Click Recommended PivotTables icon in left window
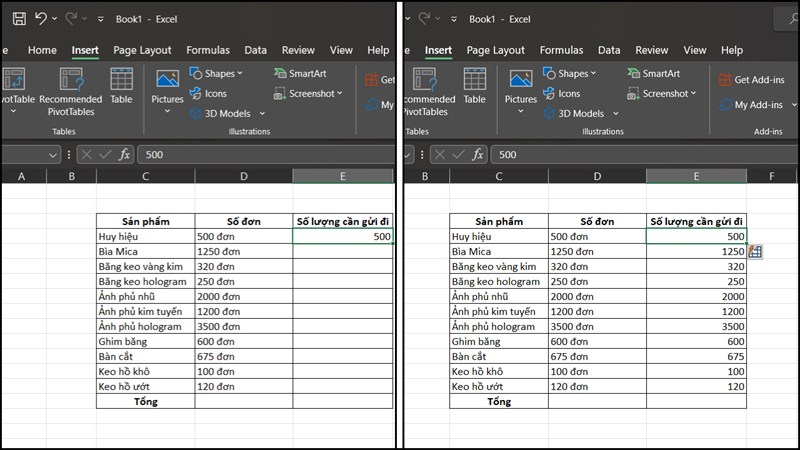This screenshot has height=450, width=800. tap(71, 92)
